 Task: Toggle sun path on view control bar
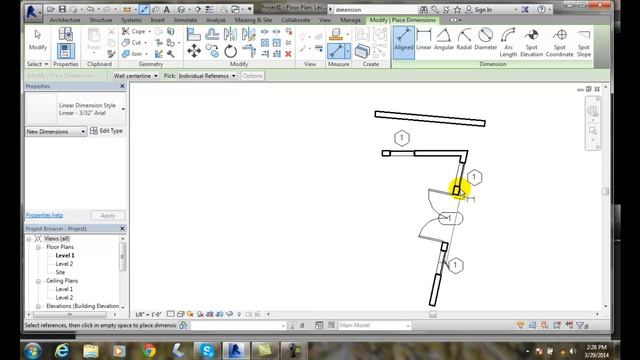click(x=190, y=314)
